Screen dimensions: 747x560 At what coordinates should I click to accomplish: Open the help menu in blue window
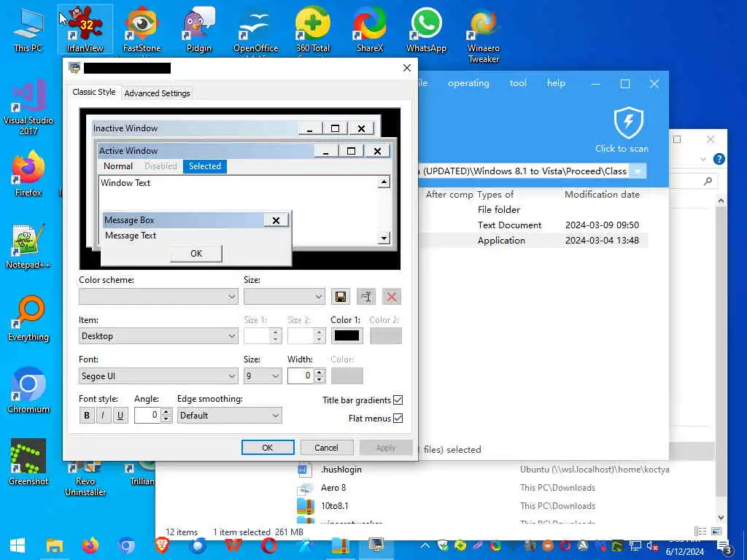point(556,83)
